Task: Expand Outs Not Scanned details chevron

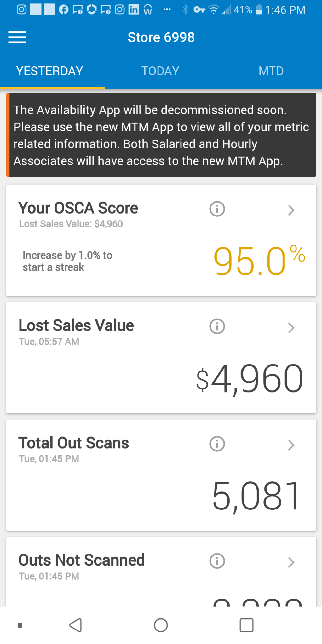Action: (291, 562)
